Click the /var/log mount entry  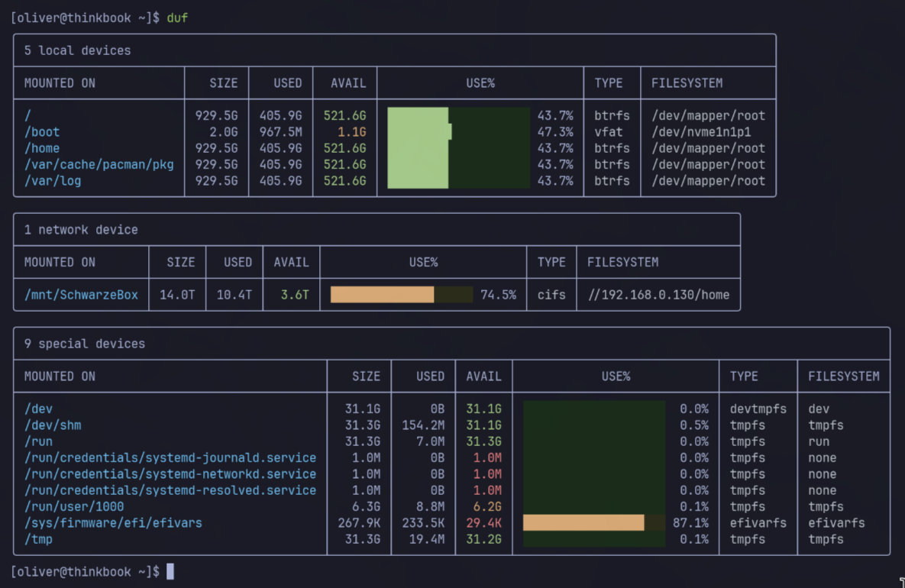(53, 181)
